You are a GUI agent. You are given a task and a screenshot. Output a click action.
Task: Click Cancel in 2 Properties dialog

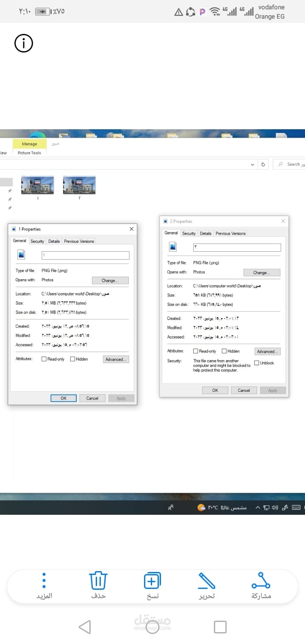tap(244, 390)
